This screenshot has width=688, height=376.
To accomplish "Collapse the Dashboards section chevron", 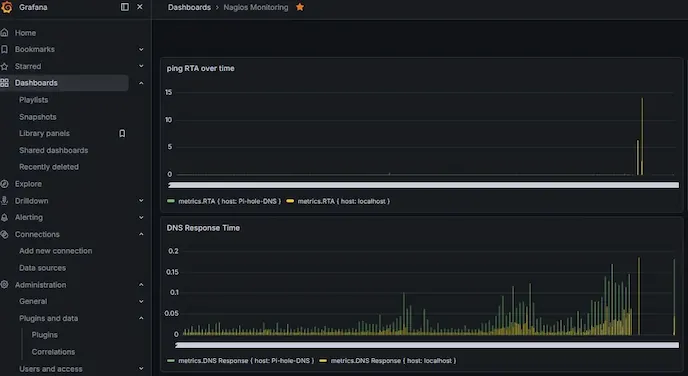I will [x=141, y=83].
